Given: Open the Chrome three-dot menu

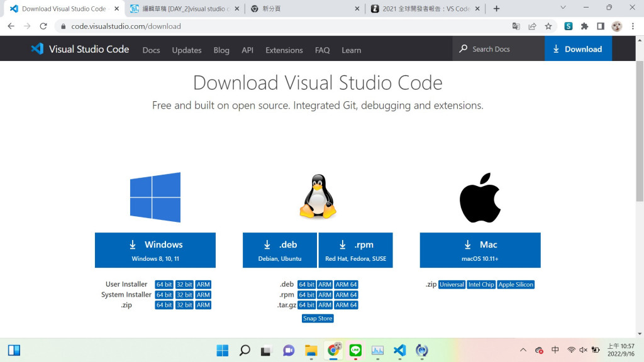Looking at the screenshot, I should coord(633,26).
